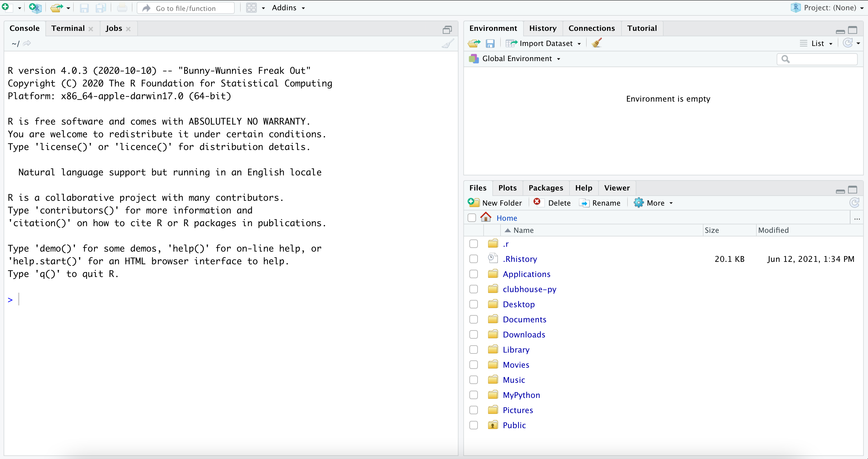
Task: Open an existing file from toolbar
Action: click(57, 8)
